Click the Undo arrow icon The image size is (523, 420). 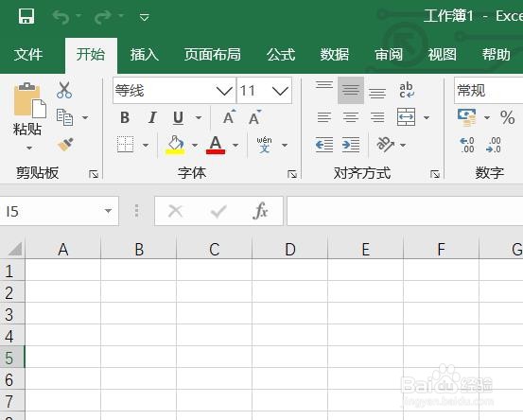[x=61, y=17]
